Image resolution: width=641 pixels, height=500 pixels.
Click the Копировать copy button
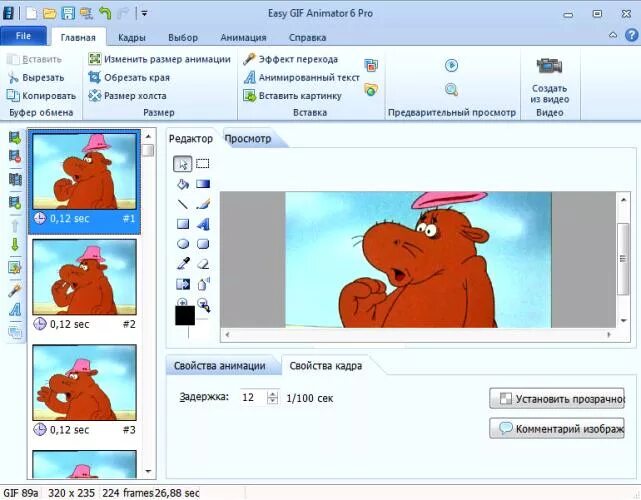(41, 96)
